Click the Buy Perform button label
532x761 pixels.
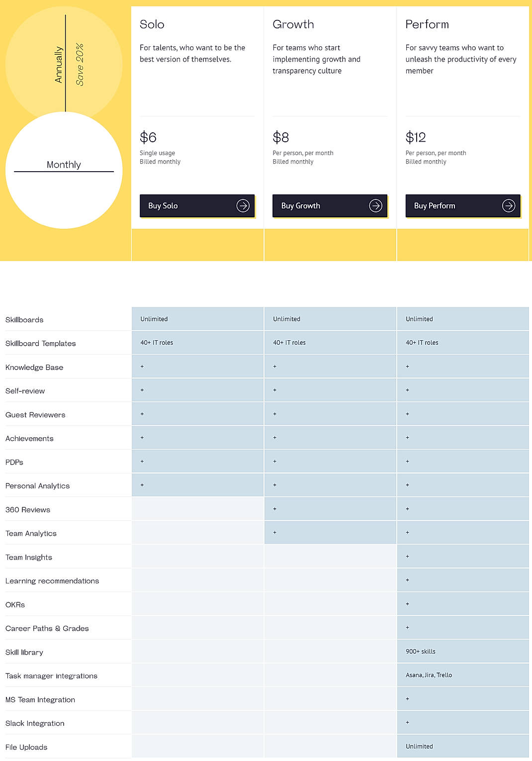435,206
